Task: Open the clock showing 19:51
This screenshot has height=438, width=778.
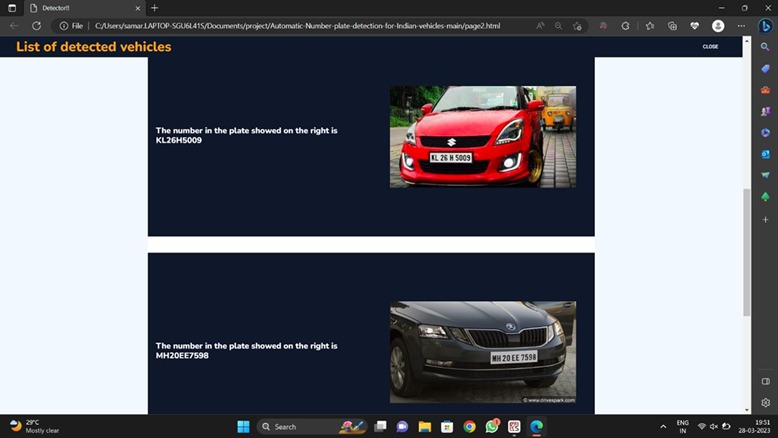Action: (x=754, y=427)
